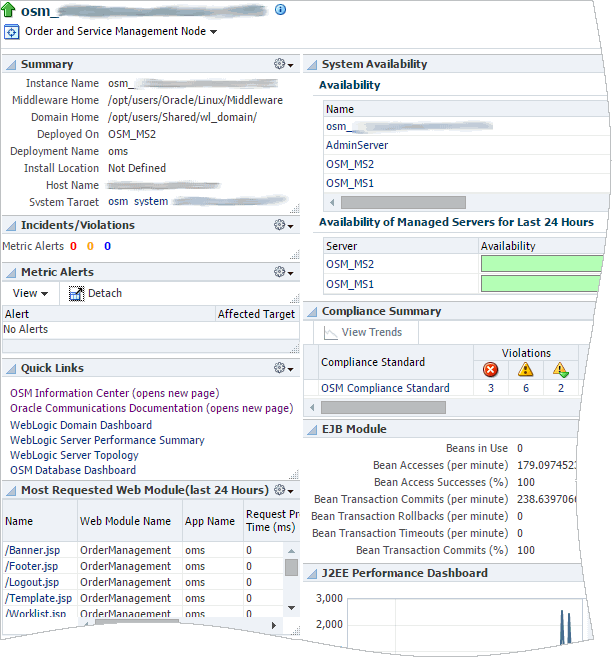Open Oracle Communications Documentation link

click(152, 408)
